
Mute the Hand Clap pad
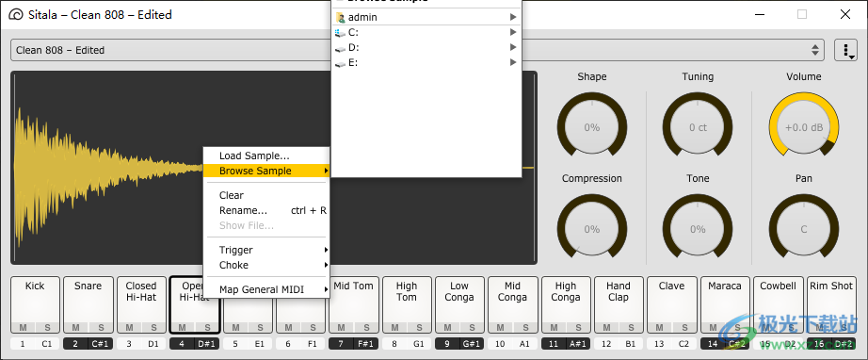[x=606, y=327]
